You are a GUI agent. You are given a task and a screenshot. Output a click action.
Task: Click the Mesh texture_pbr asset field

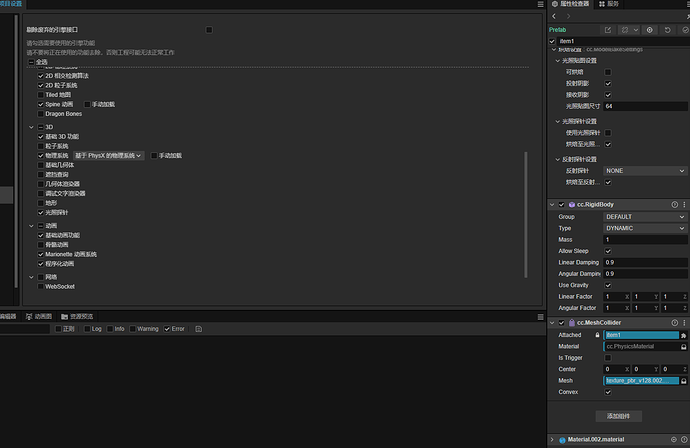click(641, 381)
